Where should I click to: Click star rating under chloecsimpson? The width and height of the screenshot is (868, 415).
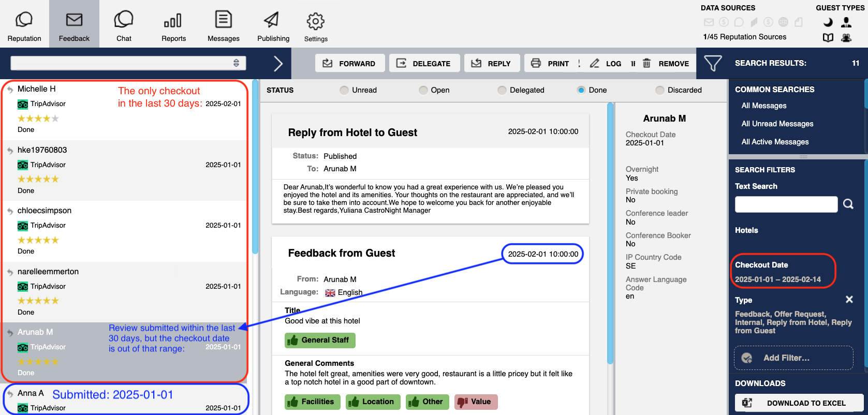pyautogui.click(x=38, y=240)
